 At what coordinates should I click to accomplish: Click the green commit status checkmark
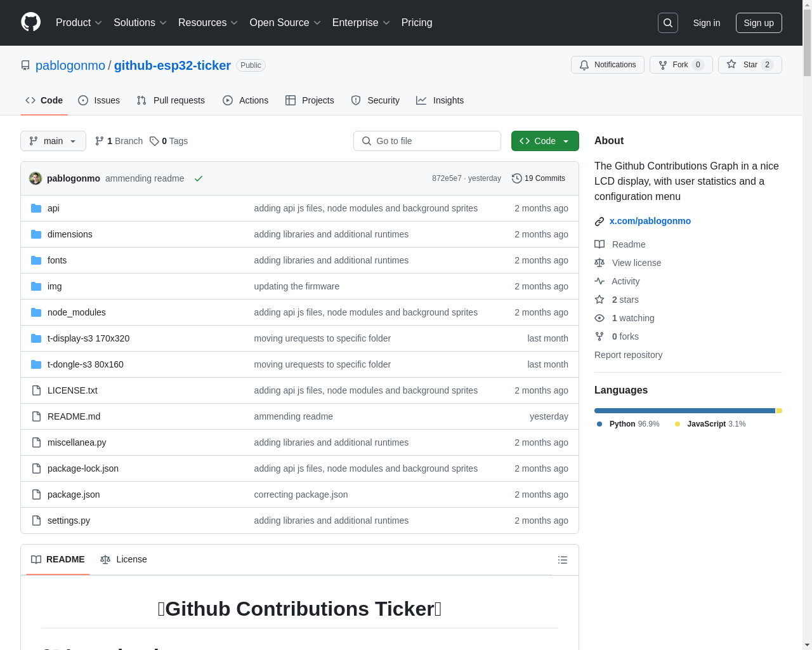coord(199,178)
